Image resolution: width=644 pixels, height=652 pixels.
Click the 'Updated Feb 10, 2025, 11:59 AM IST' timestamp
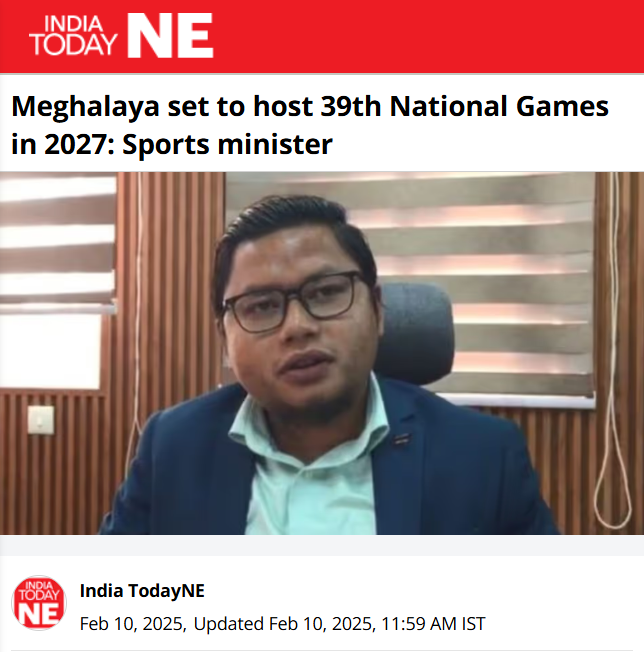pos(339,624)
